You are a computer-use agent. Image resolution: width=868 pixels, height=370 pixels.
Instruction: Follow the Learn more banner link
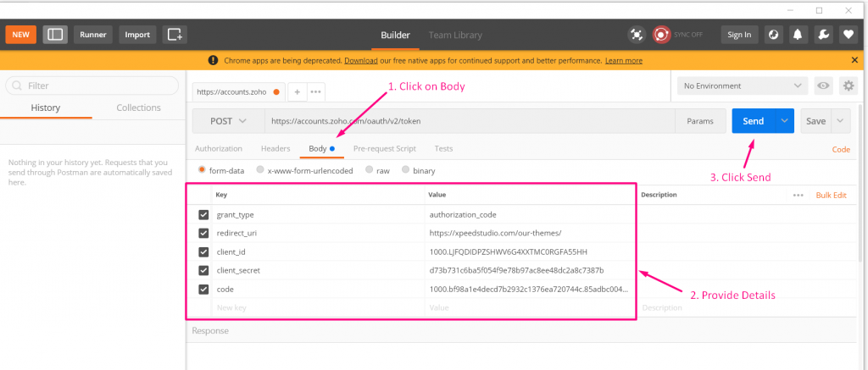[624, 60]
